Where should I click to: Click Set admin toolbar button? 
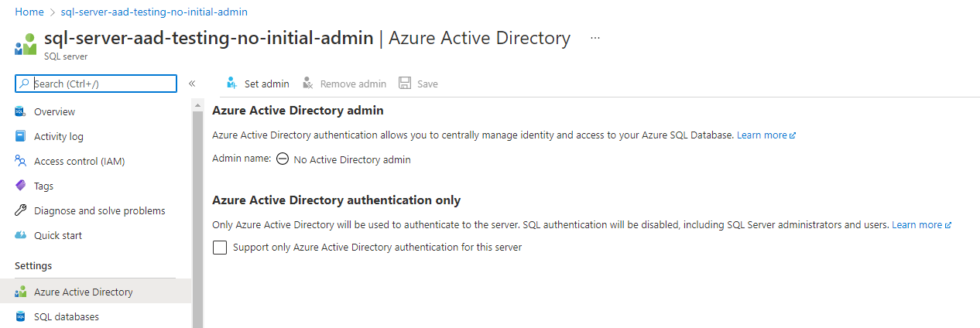[x=258, y=84]
